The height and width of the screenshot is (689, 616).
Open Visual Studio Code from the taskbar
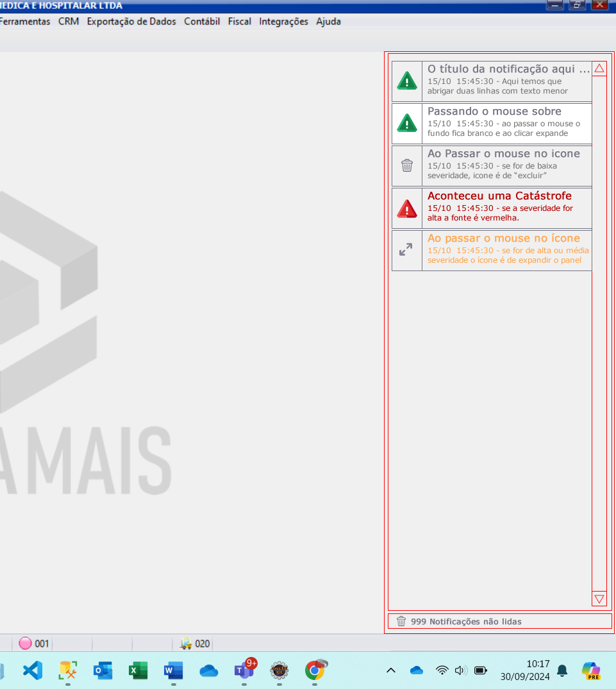click(32, 670)
